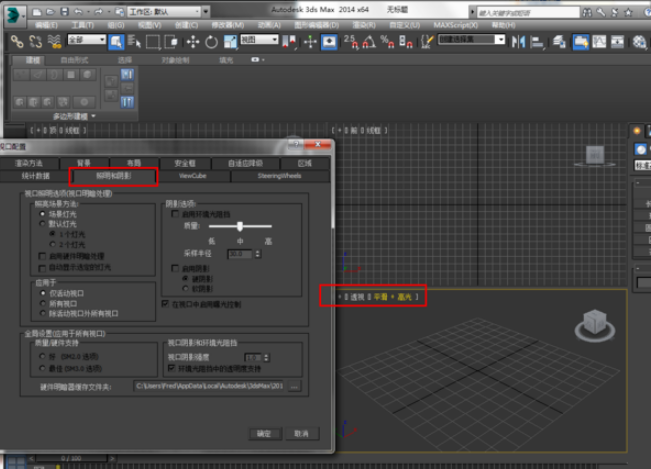Open the Material Editor sphere icon
This screenshot has height=469, width=651.
pos(640,42)
